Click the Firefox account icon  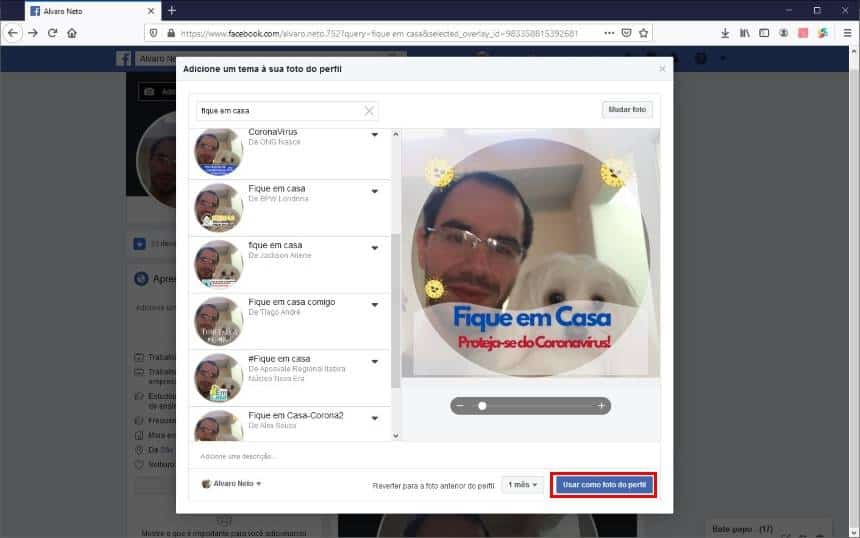tap(784, 33)
